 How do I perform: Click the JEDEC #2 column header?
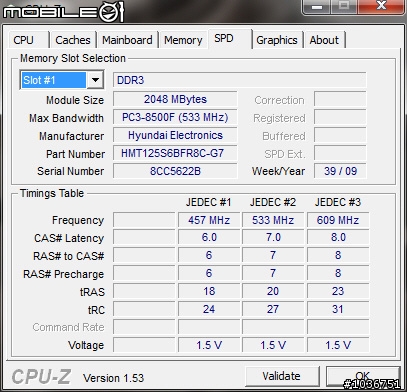[273, 202]
